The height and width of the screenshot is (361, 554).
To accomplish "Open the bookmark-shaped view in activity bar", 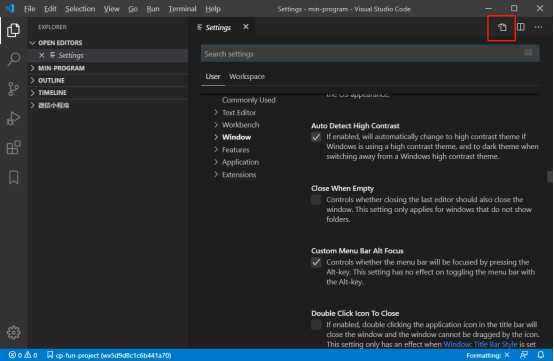I will click(13, 177).
